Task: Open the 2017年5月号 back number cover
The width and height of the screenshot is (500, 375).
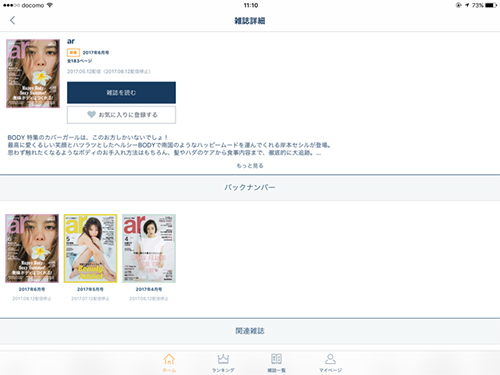Action: tap(90, 248)
